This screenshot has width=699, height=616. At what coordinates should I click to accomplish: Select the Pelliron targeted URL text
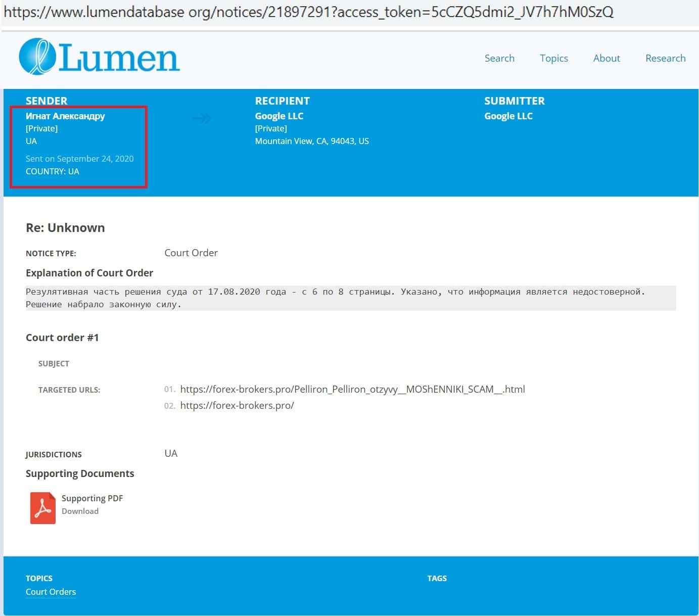tap(352, 389)
